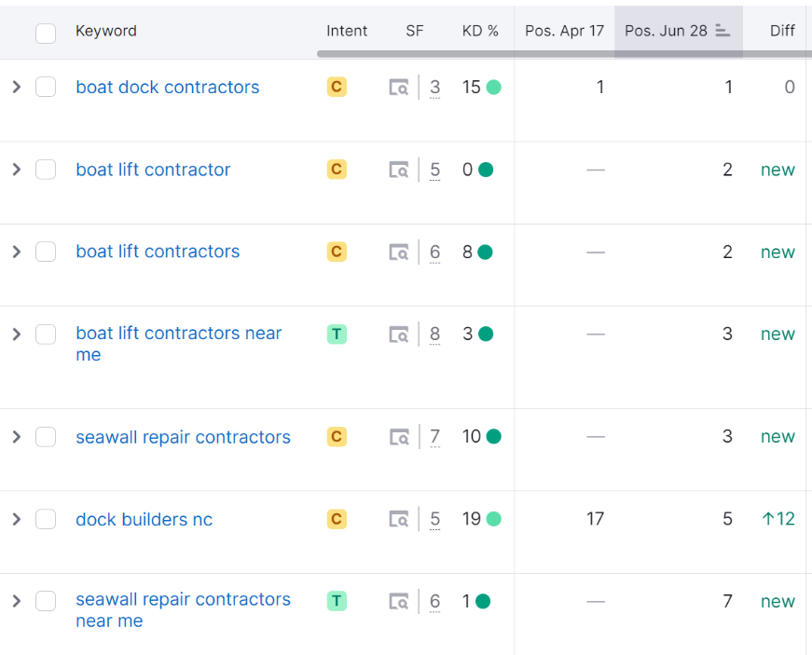Sort table by Pos. Apr 17 column
The width and height of the screenshot is (812, 655).
pyautogui.click(x=564, y=31)
